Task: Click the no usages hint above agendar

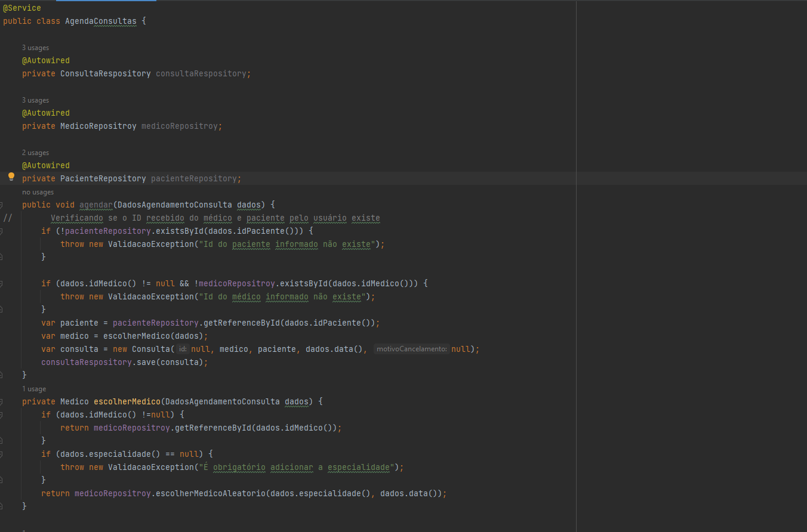Action: pyautogui.click(x=38, y=192)
